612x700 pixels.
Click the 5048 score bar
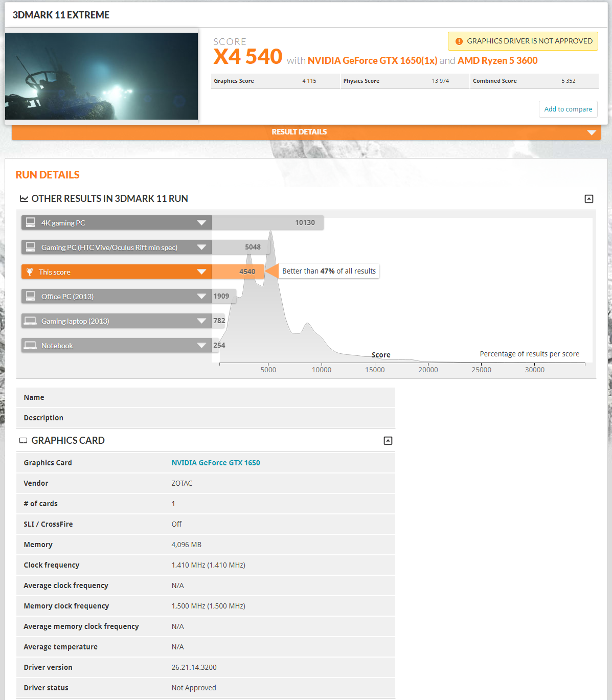point(240,247)
